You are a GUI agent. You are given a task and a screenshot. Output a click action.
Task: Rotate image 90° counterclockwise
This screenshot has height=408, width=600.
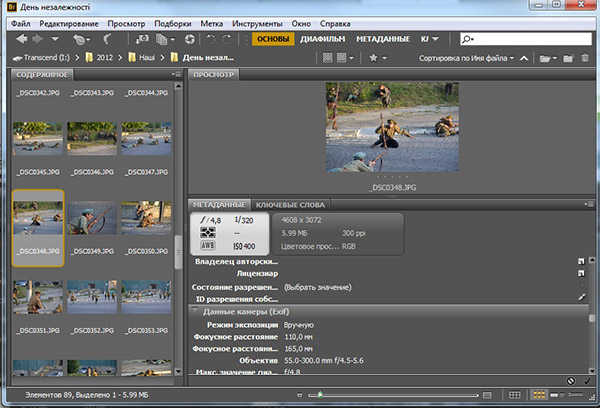[209, 39]
